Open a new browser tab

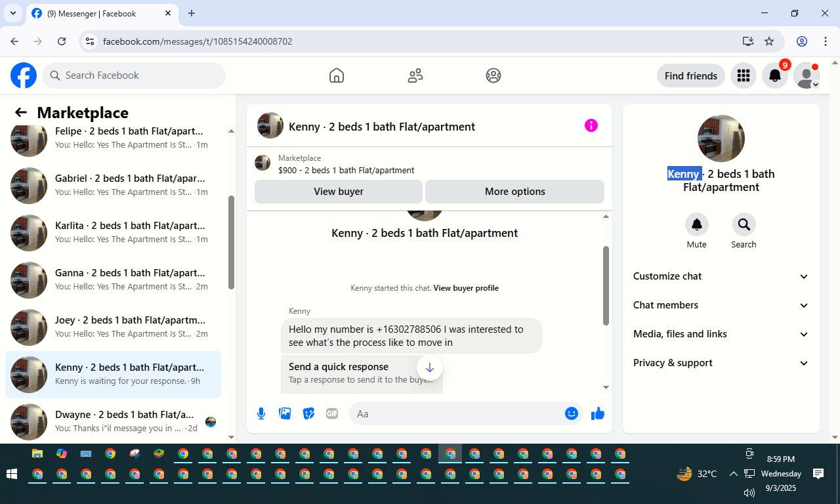click(x=192, y=13)
